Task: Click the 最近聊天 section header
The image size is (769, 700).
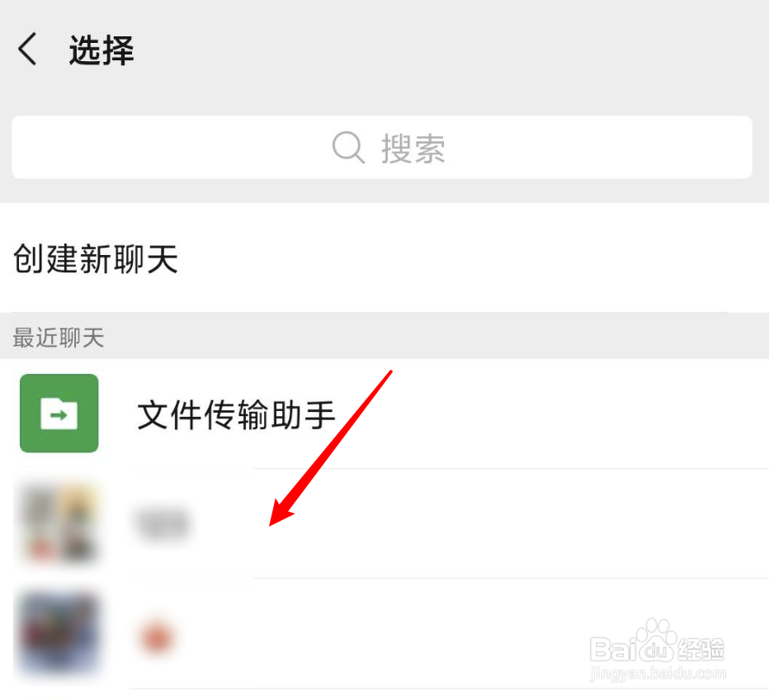Action: 59,338
